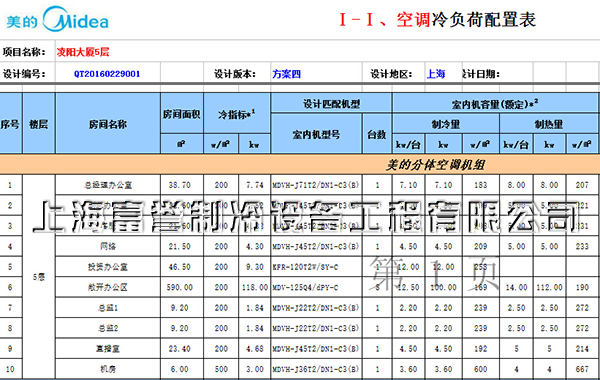Select the value 192 in row 9
600x380 pixels.
click(x=481, y=349)
